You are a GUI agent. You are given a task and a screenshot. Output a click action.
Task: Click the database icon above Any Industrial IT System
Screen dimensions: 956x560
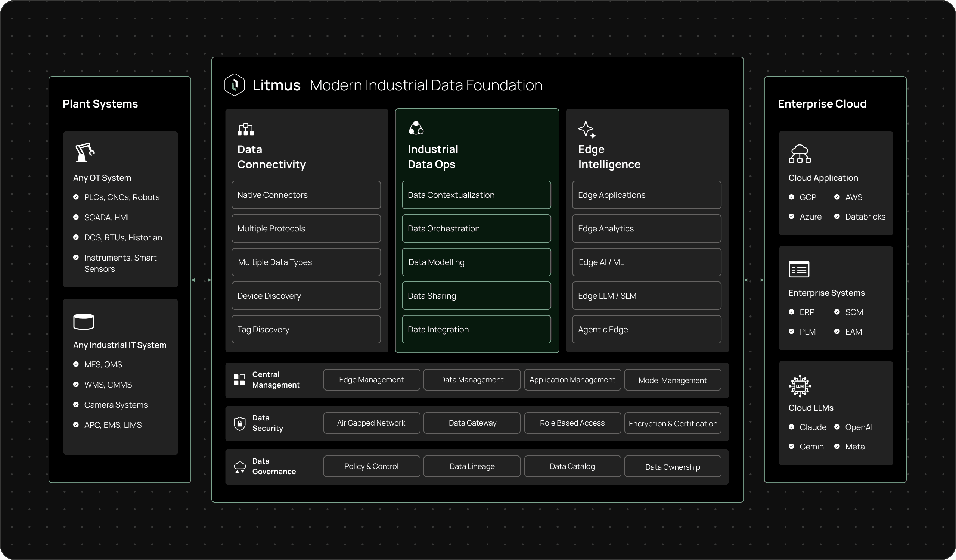pos(83,321)
